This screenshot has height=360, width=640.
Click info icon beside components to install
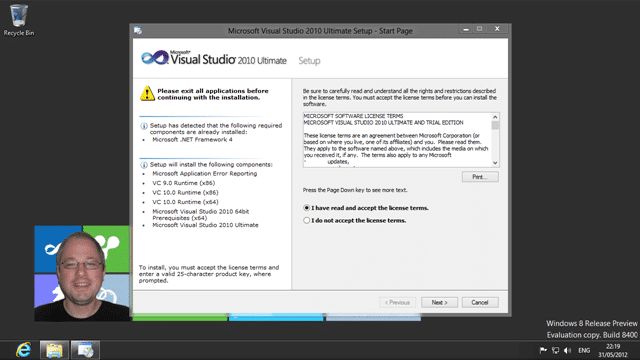coord(144,165)
